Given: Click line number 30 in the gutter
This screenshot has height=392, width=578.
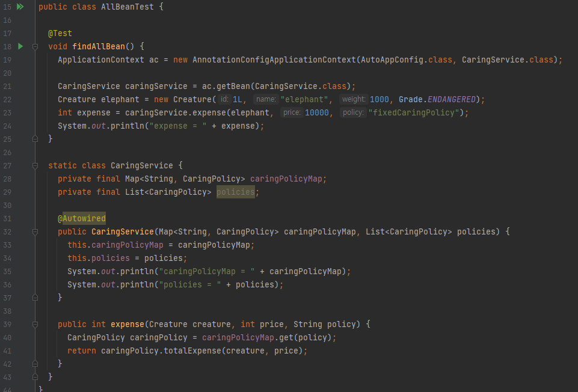Looking at the screenshot, I should (7, 205).
